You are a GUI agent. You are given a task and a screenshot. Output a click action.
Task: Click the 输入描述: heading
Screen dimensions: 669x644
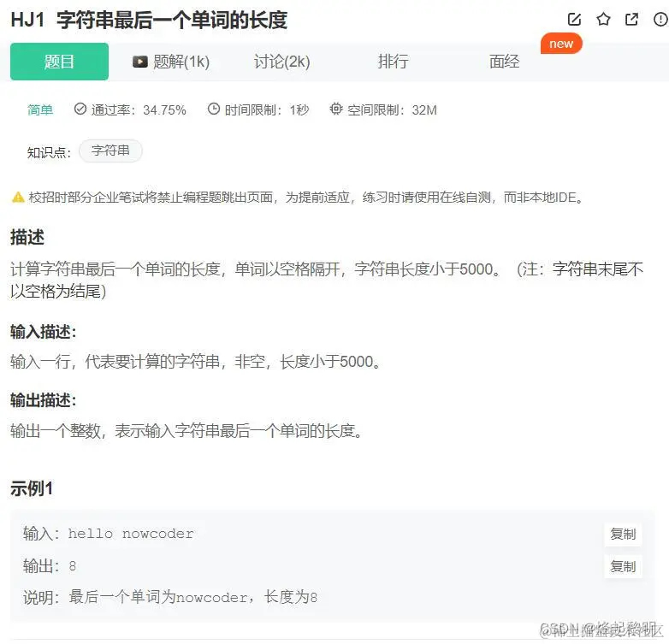tap(43, 332)
